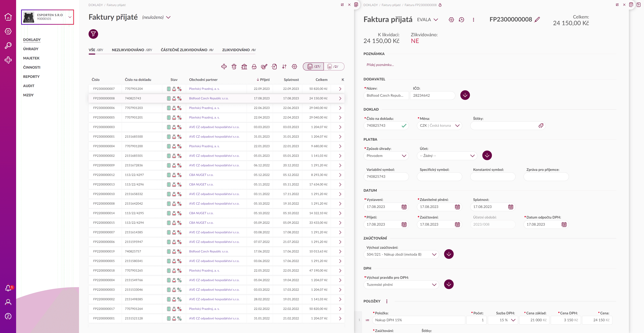Open calendar picker for Vystavení date

coord(404,207)
